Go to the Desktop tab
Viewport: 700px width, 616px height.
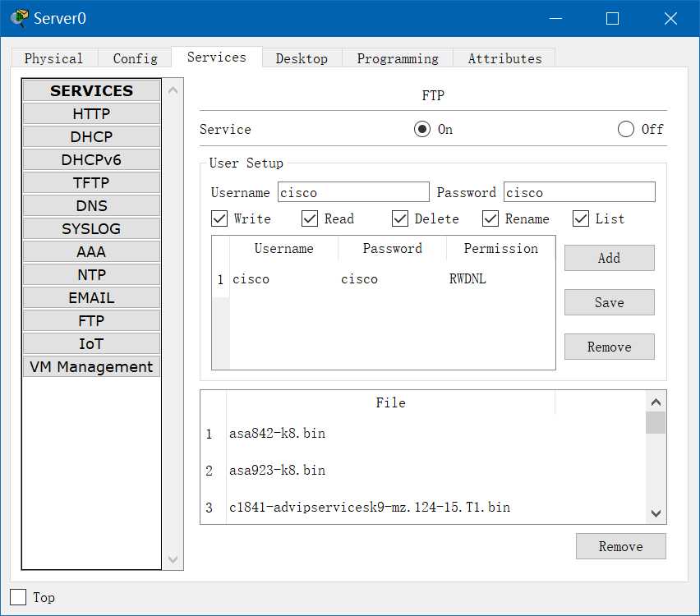(x=302, y=58)
